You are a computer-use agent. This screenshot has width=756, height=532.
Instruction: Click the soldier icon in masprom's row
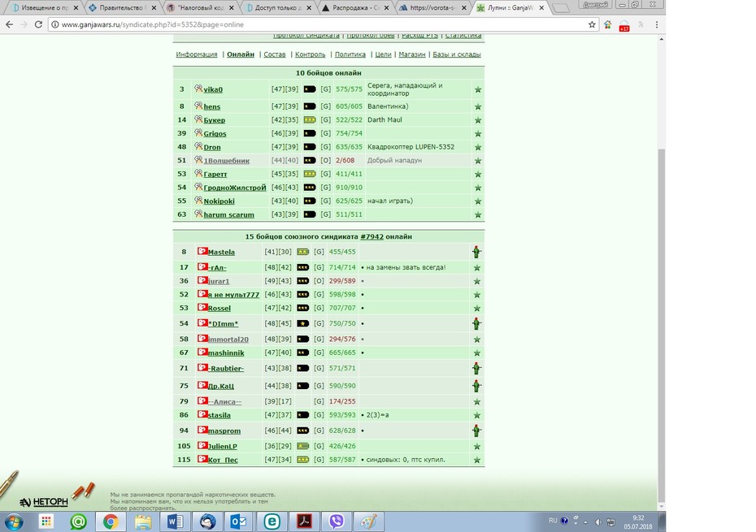pos(476,430)
